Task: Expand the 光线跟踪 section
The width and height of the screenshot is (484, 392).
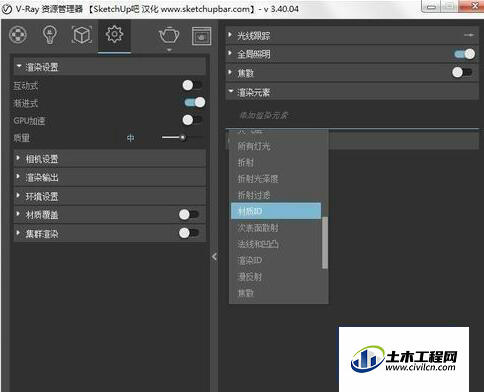Action: point(352,35)
